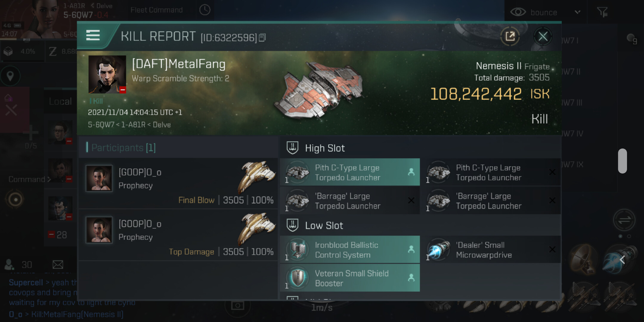Tap the cargo hold cube icon

[x=8, y=52]
